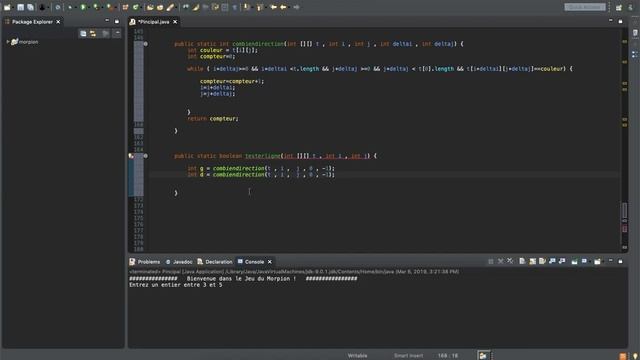
Task: Switch to the Problems tab
Action: point(145,262)
